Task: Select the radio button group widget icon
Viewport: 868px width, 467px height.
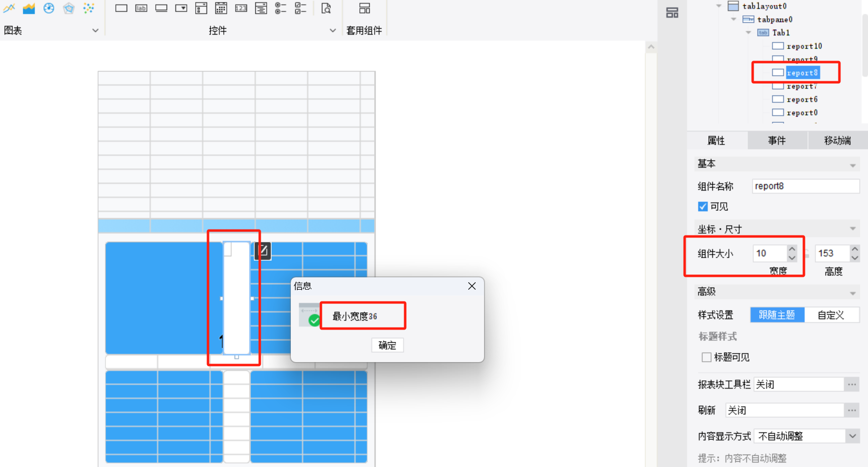Action: click(280, 8)
